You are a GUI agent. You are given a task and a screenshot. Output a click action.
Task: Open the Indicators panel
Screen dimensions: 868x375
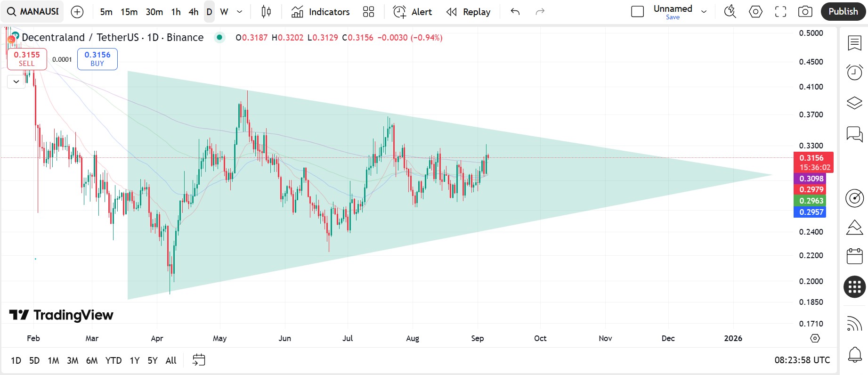[x=321, y=12]
